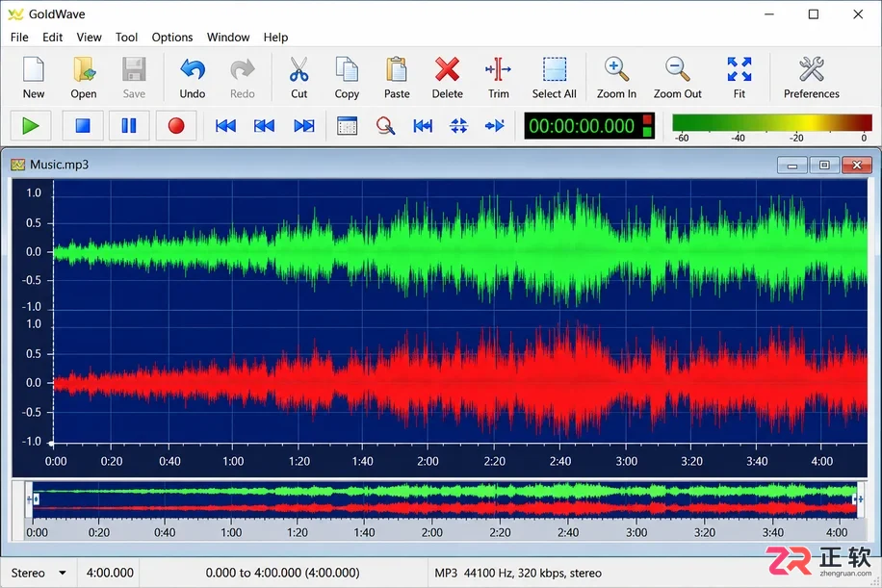The width and height of the screenshot is (882, 588).
Task: Click the green-to-red level meter
Action: click(772, 124)
